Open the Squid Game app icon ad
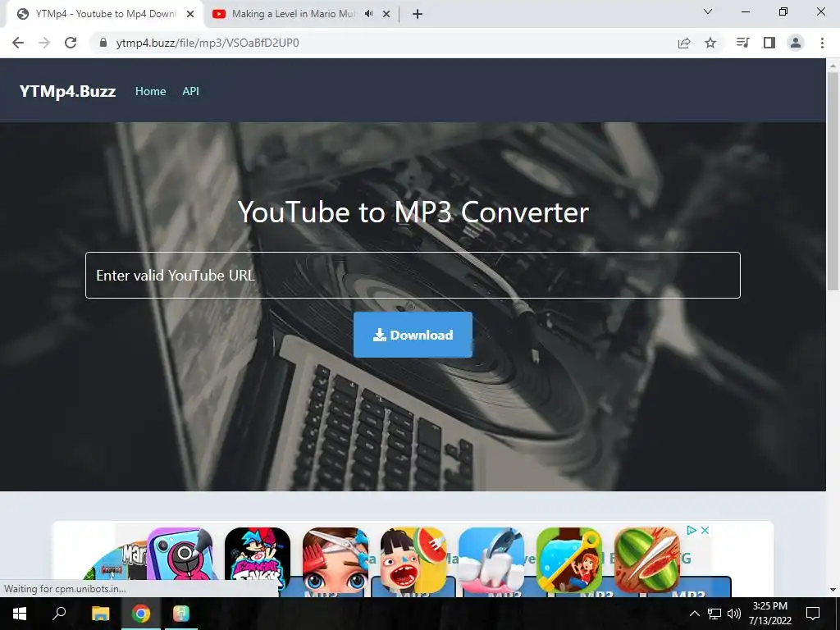The image size is (840, 630). coord(180,560)
